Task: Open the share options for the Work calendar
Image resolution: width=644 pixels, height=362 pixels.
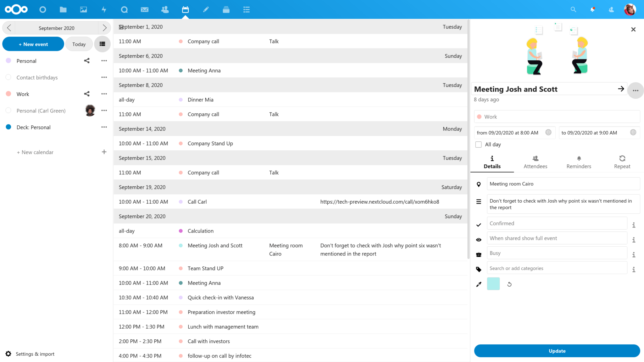Action: click(87, 94)
